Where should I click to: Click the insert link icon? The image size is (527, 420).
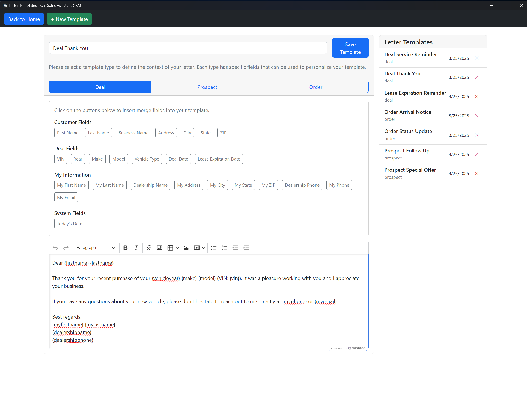point(149,248)
